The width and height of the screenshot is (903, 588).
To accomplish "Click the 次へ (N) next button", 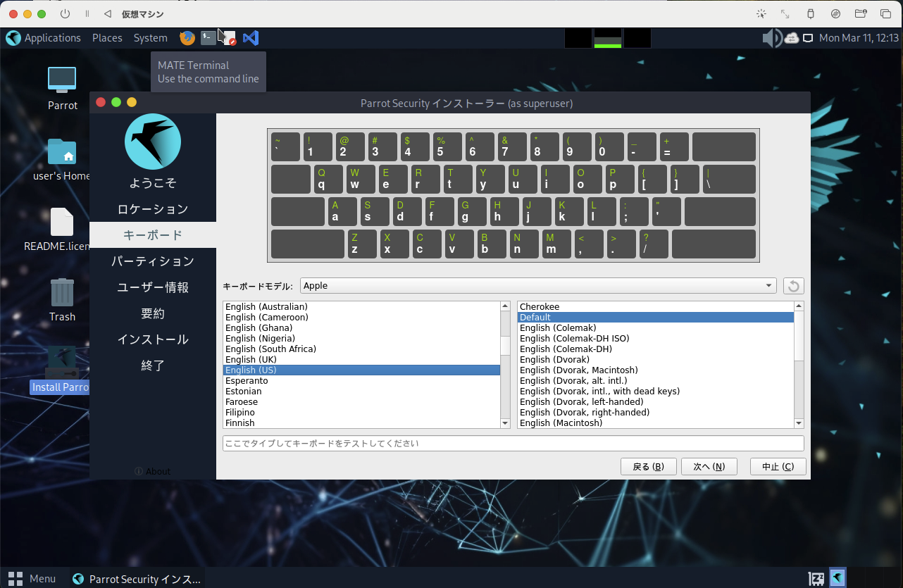I will click(709, 466).
